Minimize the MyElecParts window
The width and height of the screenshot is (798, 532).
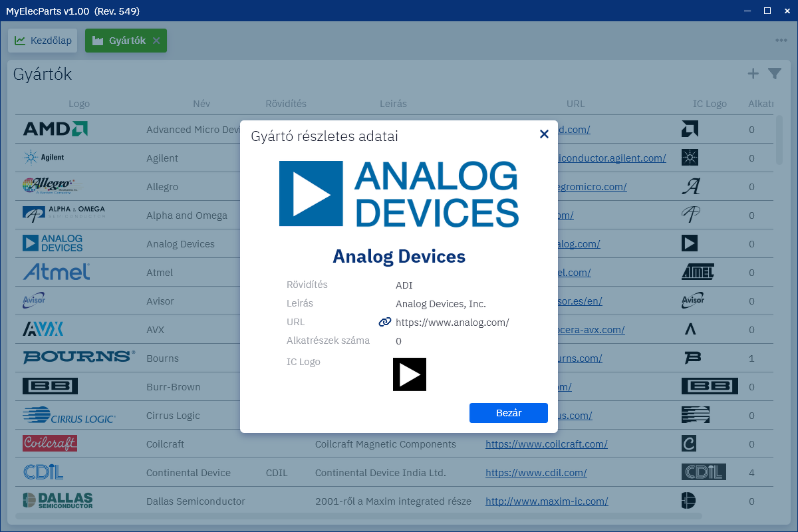click(x=747, y=11)
